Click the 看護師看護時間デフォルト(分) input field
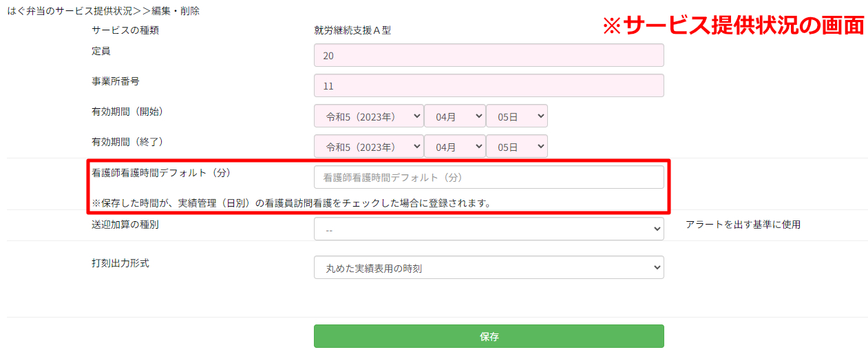 tap(489, 177)
